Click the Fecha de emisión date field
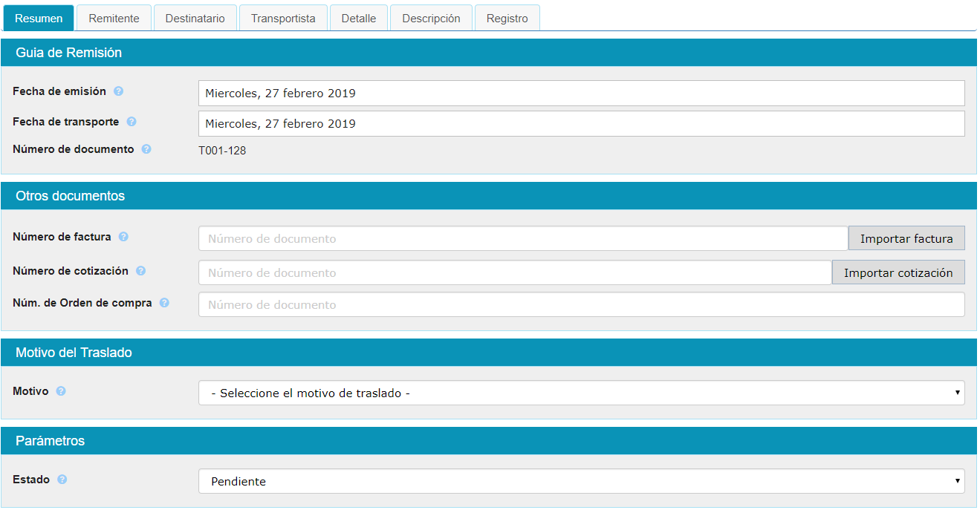Screen dimensions: 980x510 pos(581,94)
